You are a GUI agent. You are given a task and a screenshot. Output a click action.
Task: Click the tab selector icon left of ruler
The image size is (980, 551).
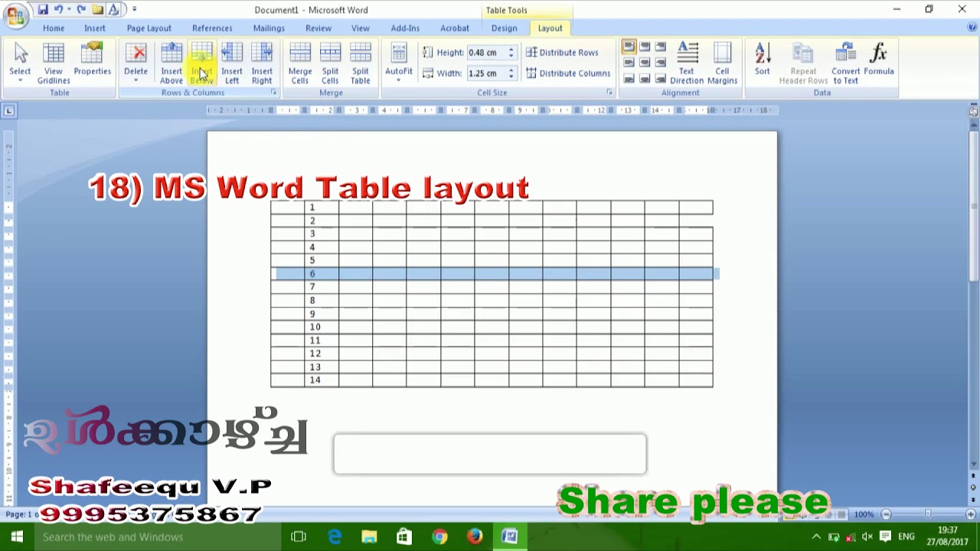click(x=8, y=111)
